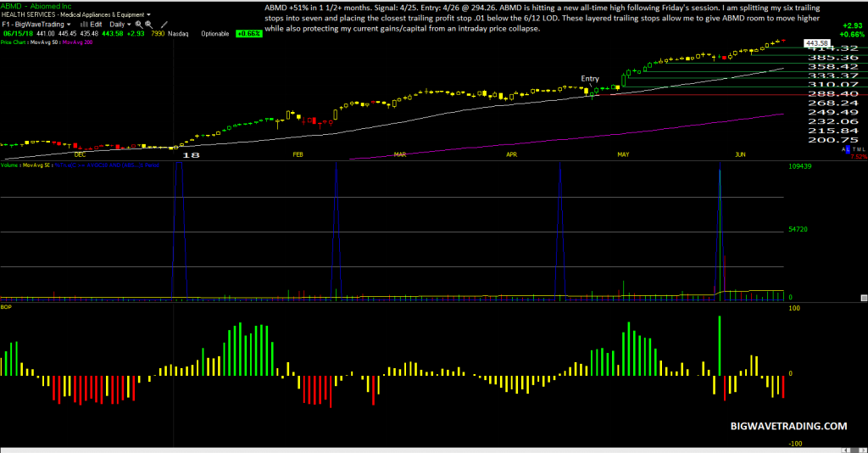Zoom out the chart with magnifier minus

pyautogui.click(x=149, y=25)
